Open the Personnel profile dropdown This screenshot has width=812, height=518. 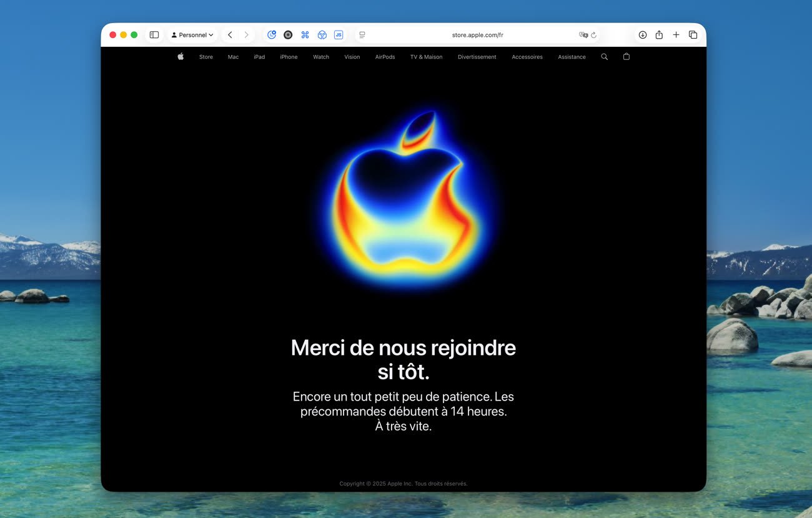[x=192, y=35]
